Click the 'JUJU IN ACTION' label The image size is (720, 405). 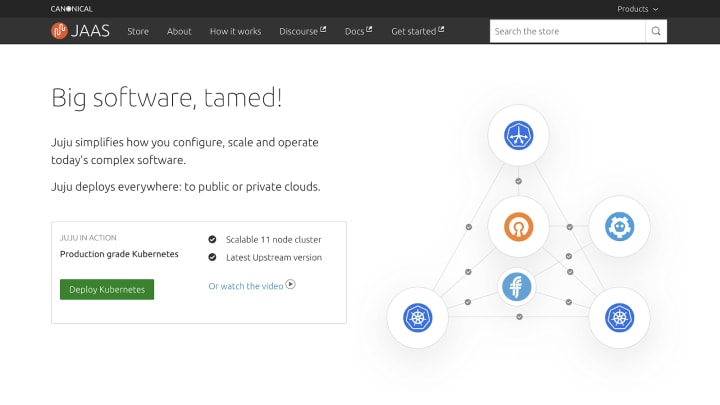88,238
